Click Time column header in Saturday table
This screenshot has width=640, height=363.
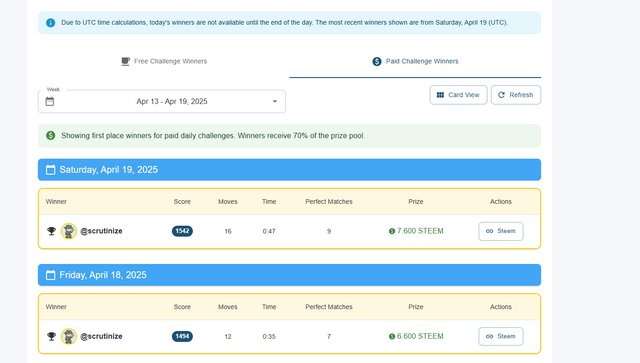point(269,202)
